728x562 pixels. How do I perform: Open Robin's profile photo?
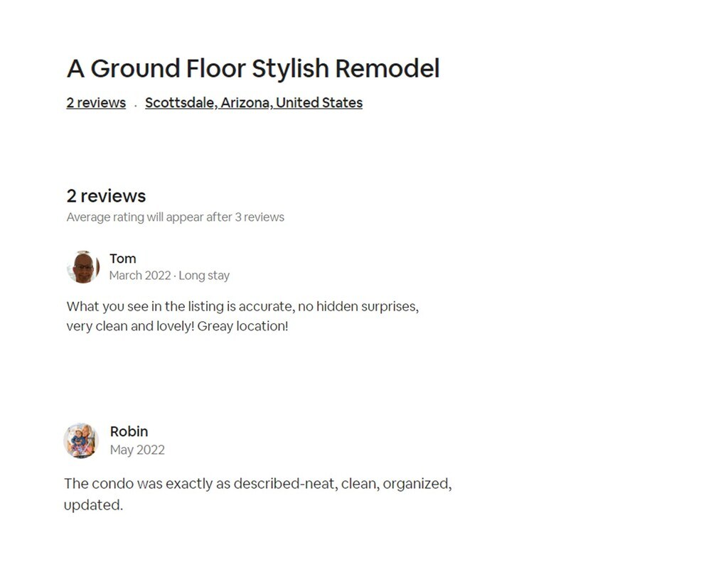pyautogui.click(x=81, y=441)
